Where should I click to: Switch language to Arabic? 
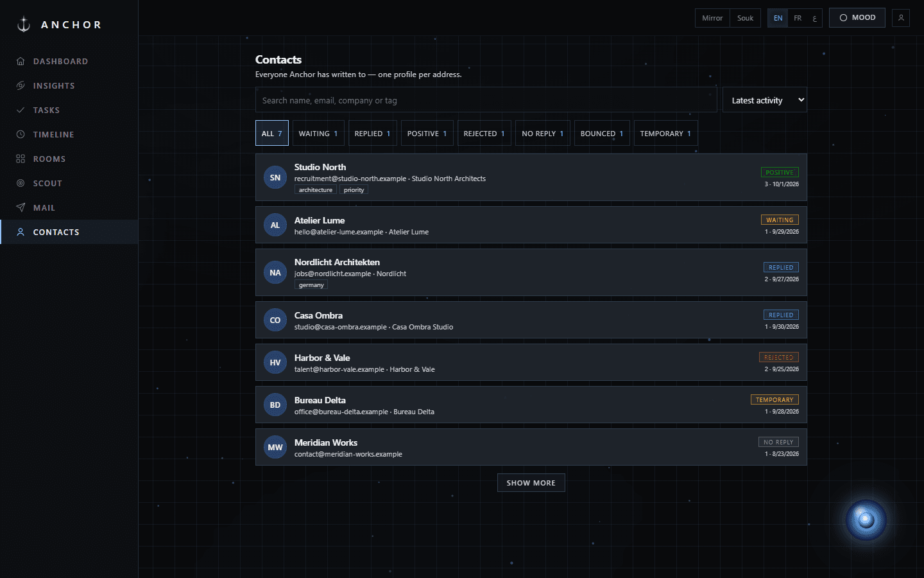coord(814,18)
